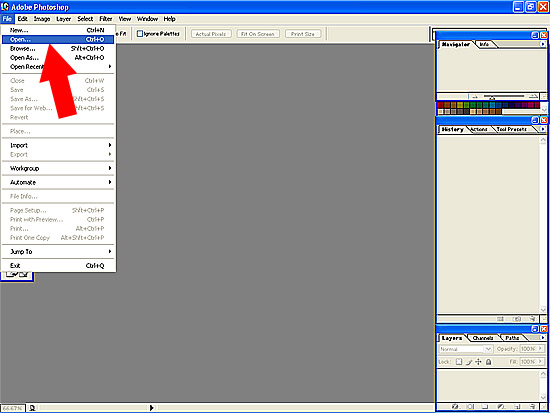Viewport: 550px width, 413px height.
Task: Open the History palette flyout menu arrow
Action: tap(543, 129)
